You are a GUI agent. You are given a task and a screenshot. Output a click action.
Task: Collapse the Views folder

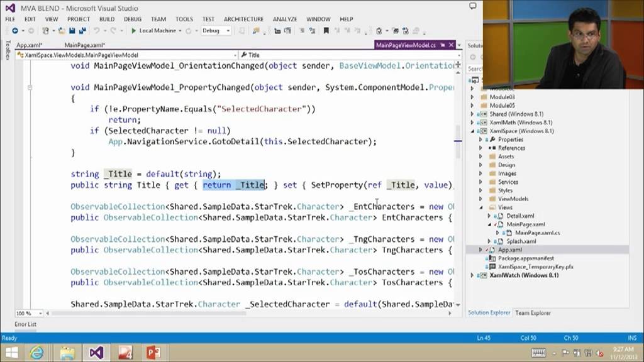point(480,207)
